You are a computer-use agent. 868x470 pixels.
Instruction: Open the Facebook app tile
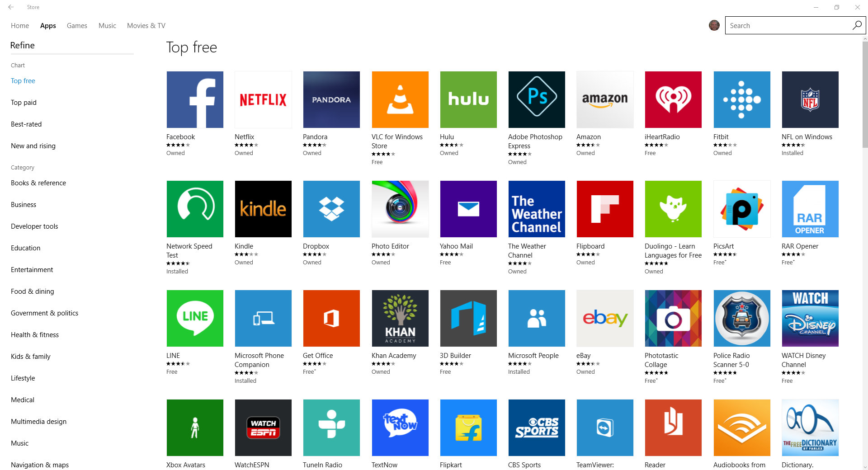click(195, 99)
